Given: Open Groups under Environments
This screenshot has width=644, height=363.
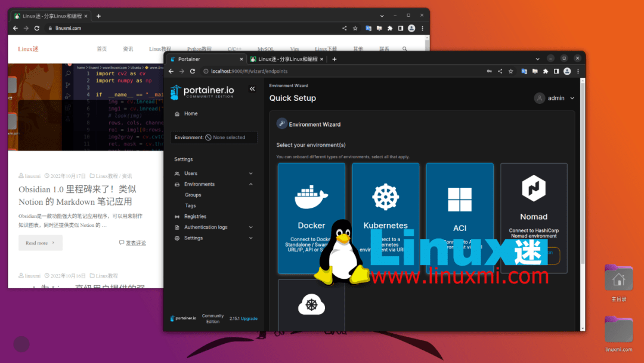Looking at the screenshot, I should (193, 195).
